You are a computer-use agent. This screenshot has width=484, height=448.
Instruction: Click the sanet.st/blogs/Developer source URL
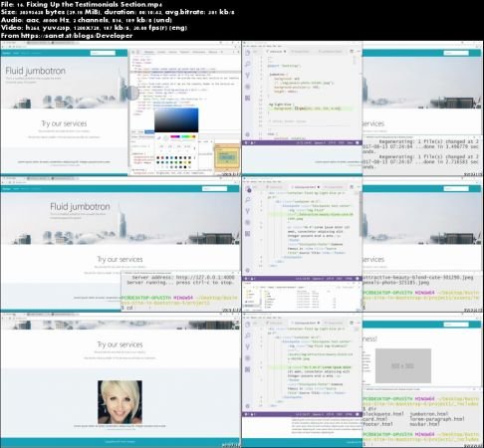(x=77, y=36)
